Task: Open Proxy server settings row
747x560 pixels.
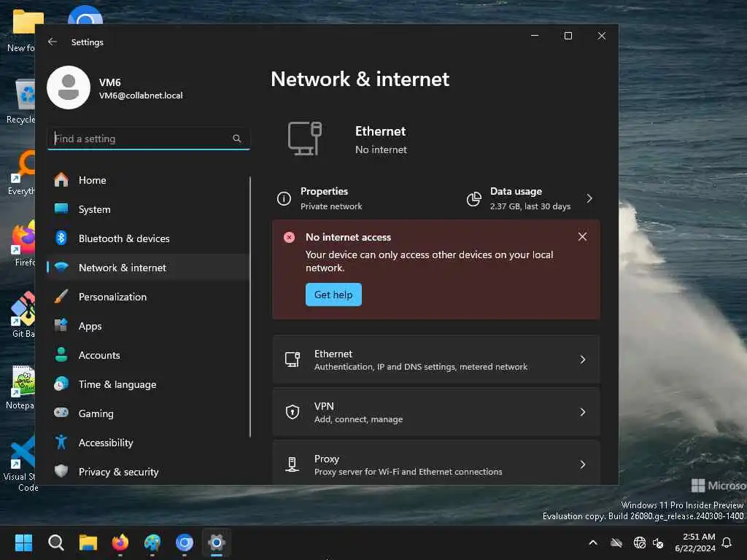Action: pos(436,463)
